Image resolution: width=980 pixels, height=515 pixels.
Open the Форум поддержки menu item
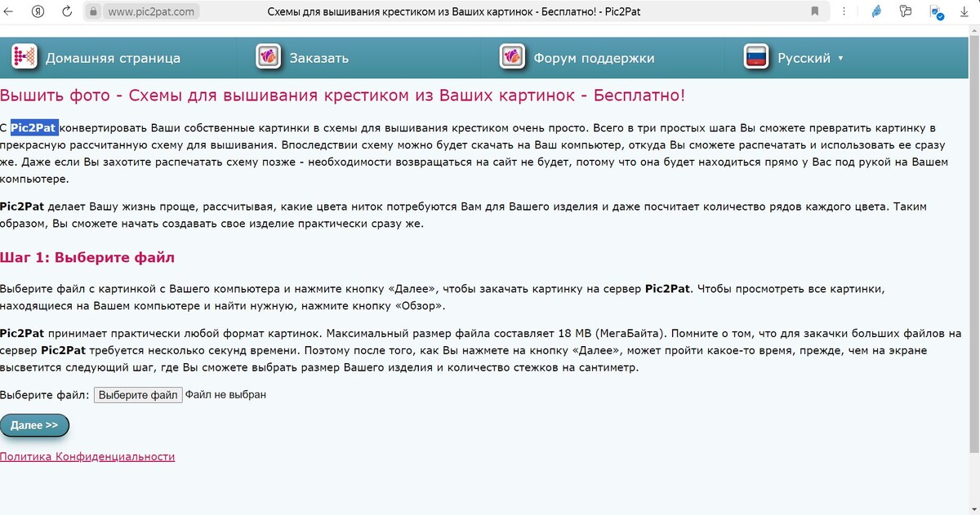(594, 58)
